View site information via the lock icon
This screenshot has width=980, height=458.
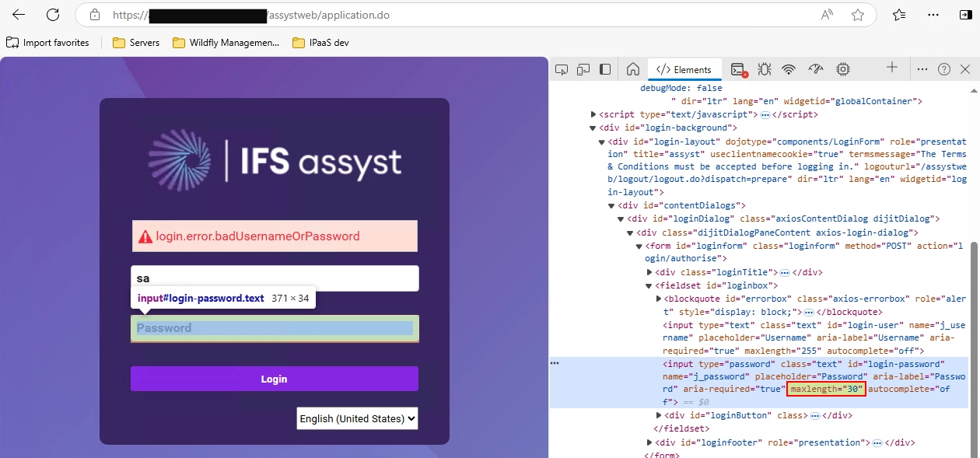click(95, 15)
